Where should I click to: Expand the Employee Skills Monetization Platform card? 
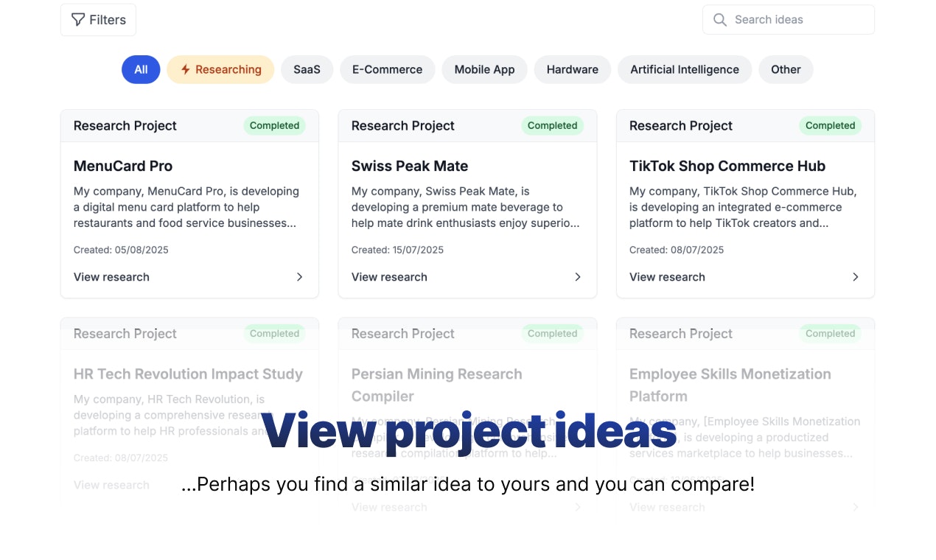click(855, 507)
